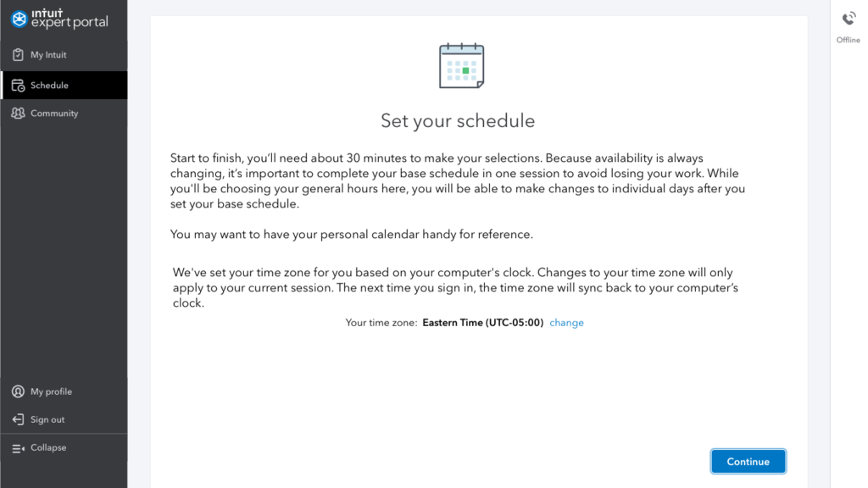Click the Eastern Time (UTC-05:00) text

(482, 323)
